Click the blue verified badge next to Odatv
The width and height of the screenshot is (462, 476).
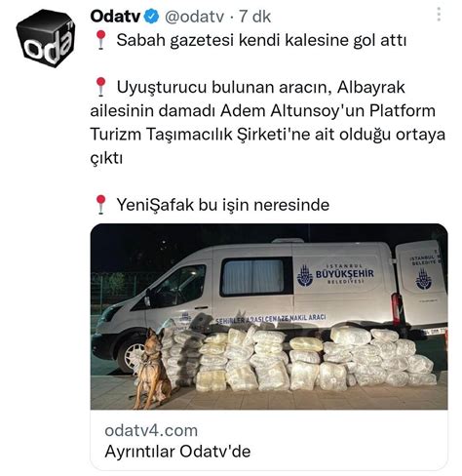[151, 17]
